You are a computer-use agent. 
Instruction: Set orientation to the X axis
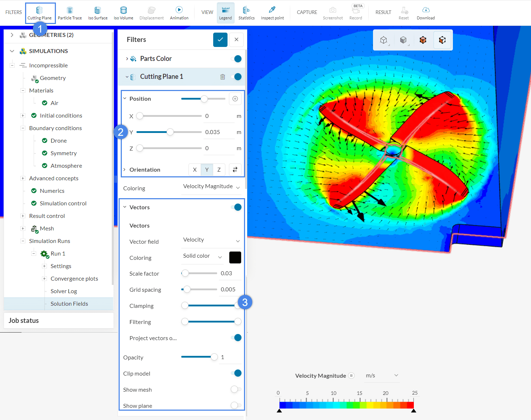(195, 170)
